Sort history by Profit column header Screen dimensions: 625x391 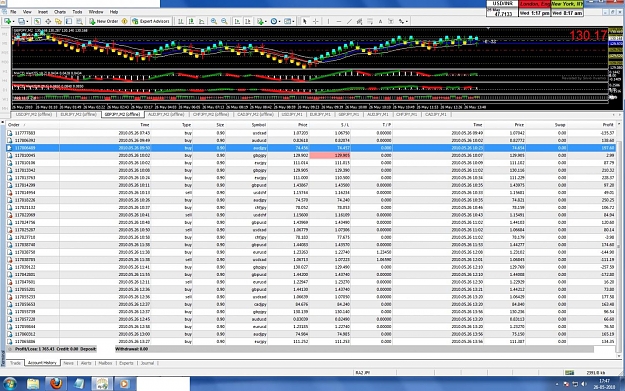point(592,125)
